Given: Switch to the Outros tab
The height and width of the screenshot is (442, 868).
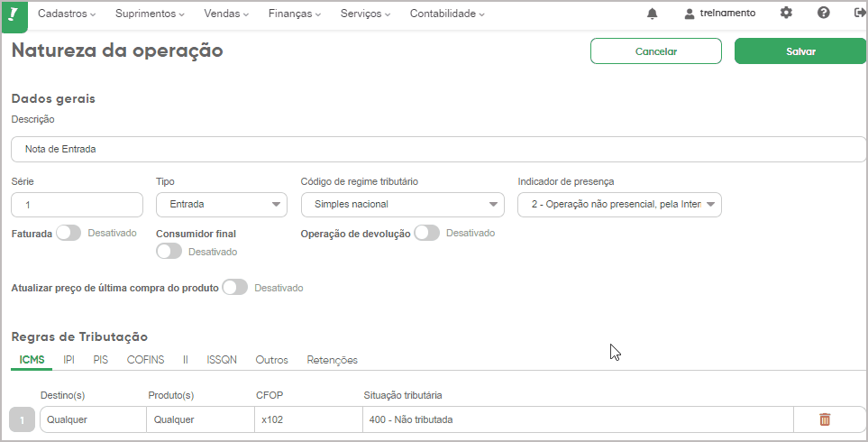Looking at the screenshot, I should [x=272, y=360].
